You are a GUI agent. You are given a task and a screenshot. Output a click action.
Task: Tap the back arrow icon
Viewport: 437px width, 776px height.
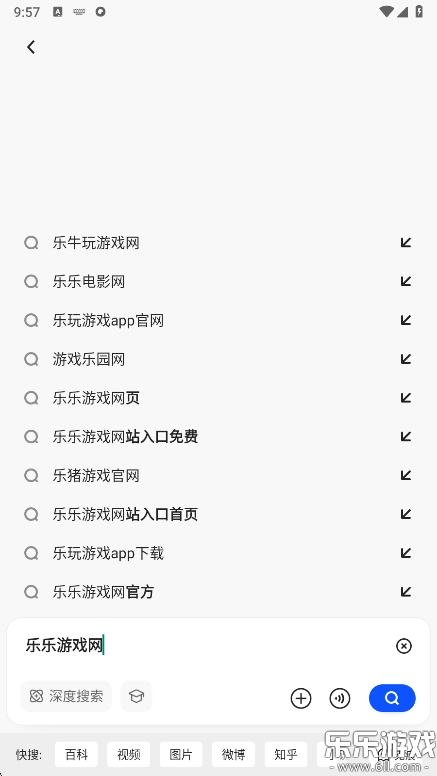coord(31,48)
